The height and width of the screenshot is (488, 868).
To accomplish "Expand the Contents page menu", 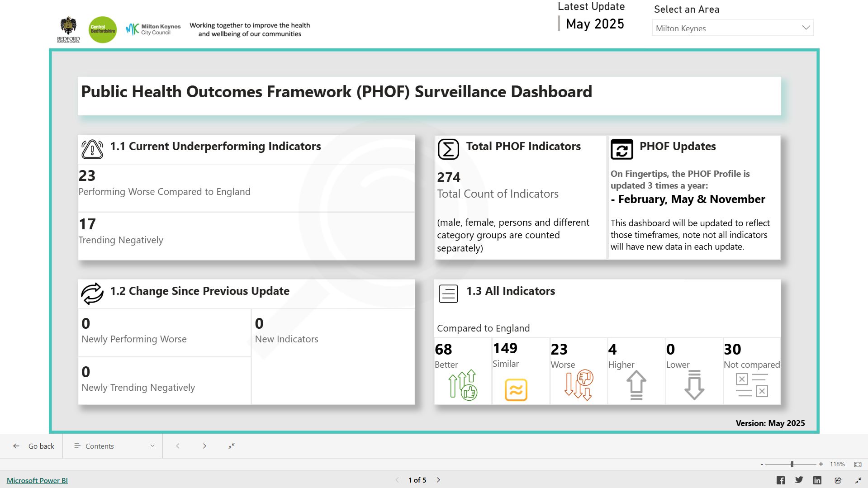I will (x=114, y=446).
